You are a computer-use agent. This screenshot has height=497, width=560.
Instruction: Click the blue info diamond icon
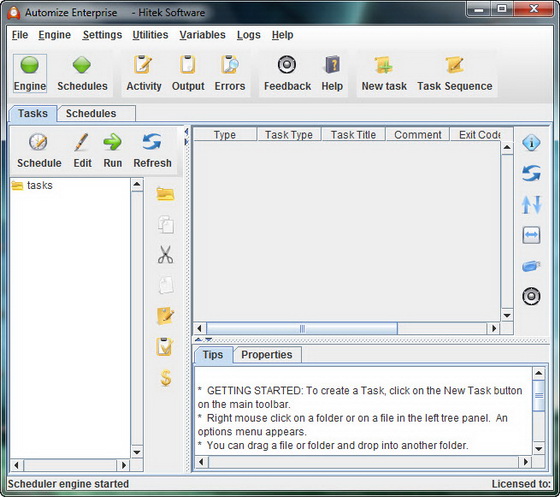click(x=531, y=143)
